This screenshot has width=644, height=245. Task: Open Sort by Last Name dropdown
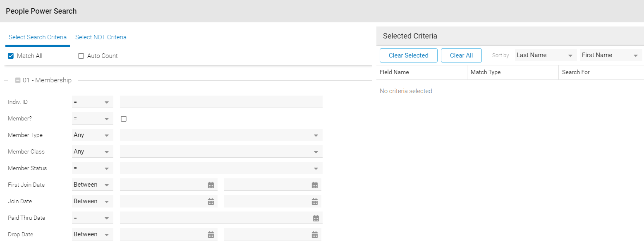pyautogui.click(x=546, y=55)
